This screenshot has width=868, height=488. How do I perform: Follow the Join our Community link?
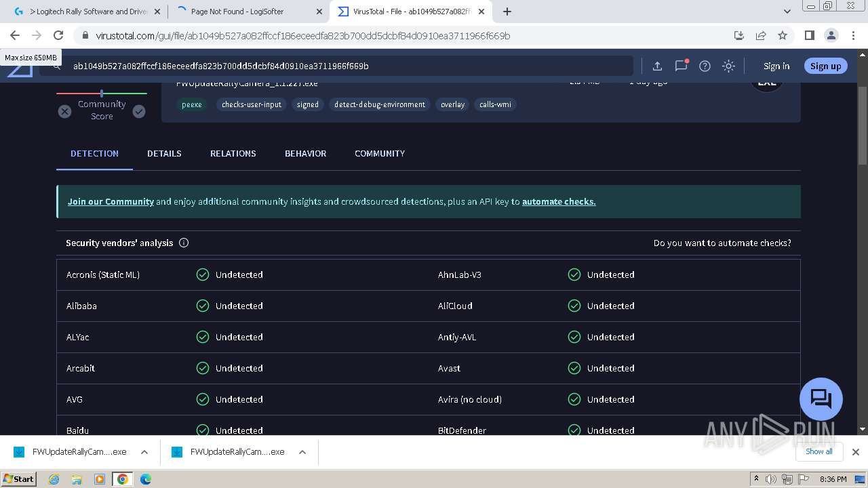(x=111, y=201)
